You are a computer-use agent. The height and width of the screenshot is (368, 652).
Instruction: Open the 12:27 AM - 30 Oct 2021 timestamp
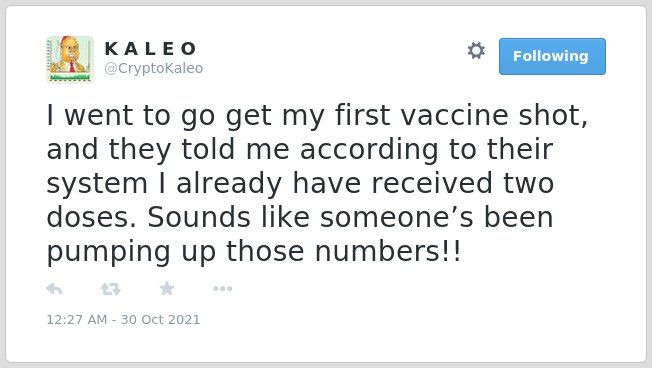[123, 319]
